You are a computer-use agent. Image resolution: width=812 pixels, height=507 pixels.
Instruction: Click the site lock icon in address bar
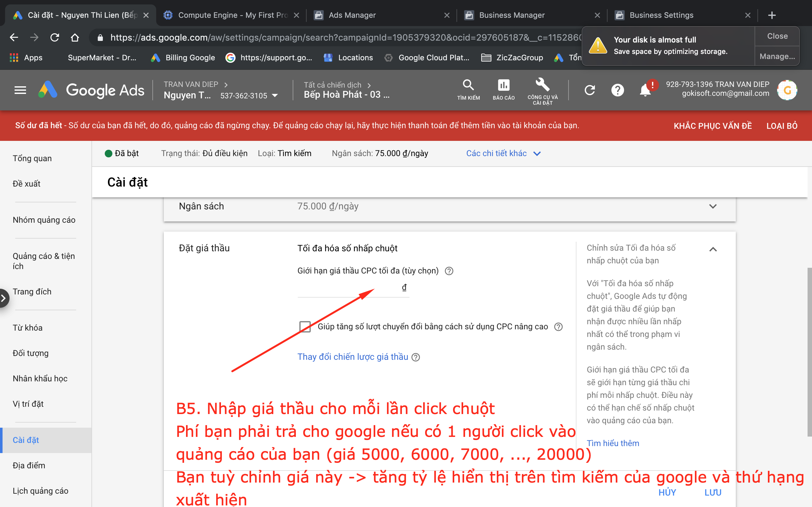click(100, 37)
